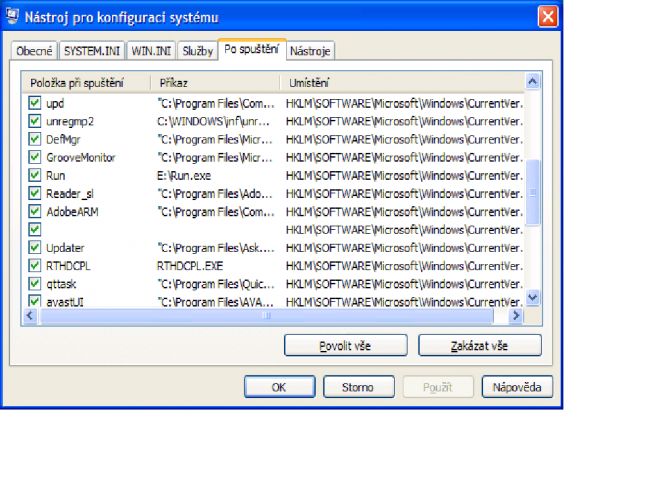Uncheck the Run startup item checkbox
This screenshot has height=485, width=645.
35,175
